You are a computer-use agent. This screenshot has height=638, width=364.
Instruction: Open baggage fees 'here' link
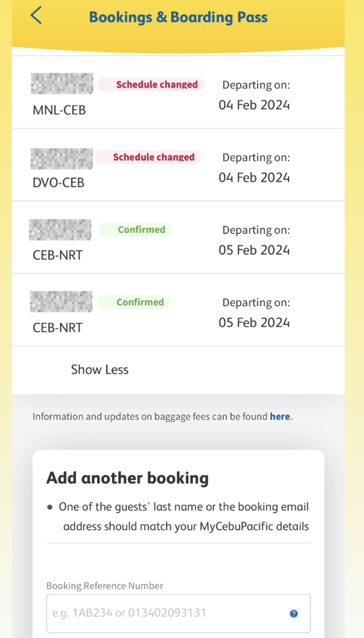click(x=280, y=416)
